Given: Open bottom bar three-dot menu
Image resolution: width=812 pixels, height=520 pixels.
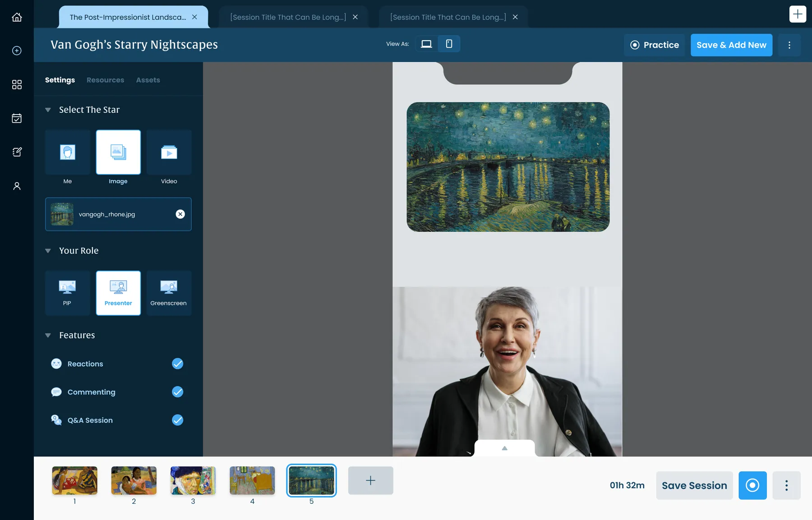Looking at the screenshot, I should tap(786, 485).
